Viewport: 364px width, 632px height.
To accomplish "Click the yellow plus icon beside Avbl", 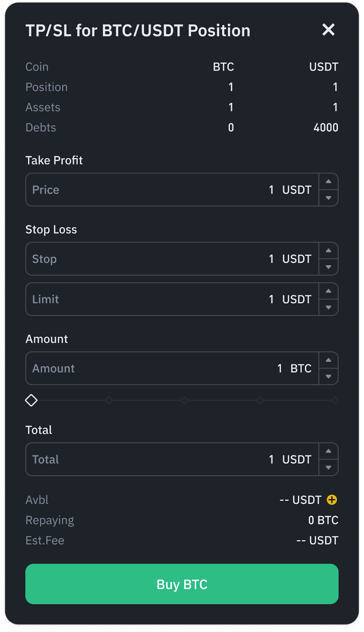I will [332, 500].
